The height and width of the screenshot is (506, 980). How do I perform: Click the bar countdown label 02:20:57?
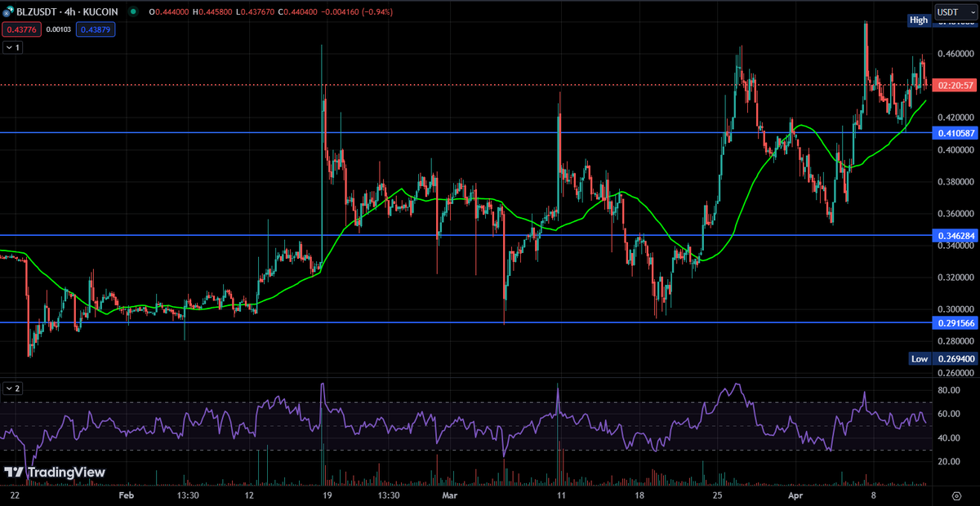[955, 85]
